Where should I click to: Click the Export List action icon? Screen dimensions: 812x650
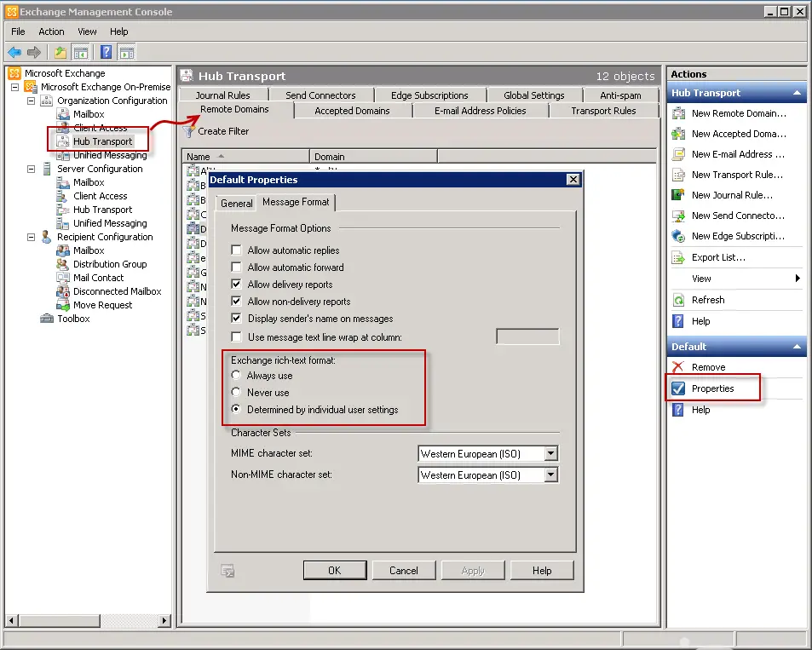678,257
